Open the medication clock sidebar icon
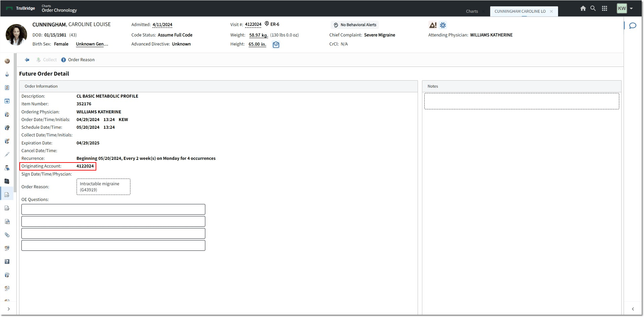Image resolution: width=644 pixels, height=317 pixels. point(7,275)
